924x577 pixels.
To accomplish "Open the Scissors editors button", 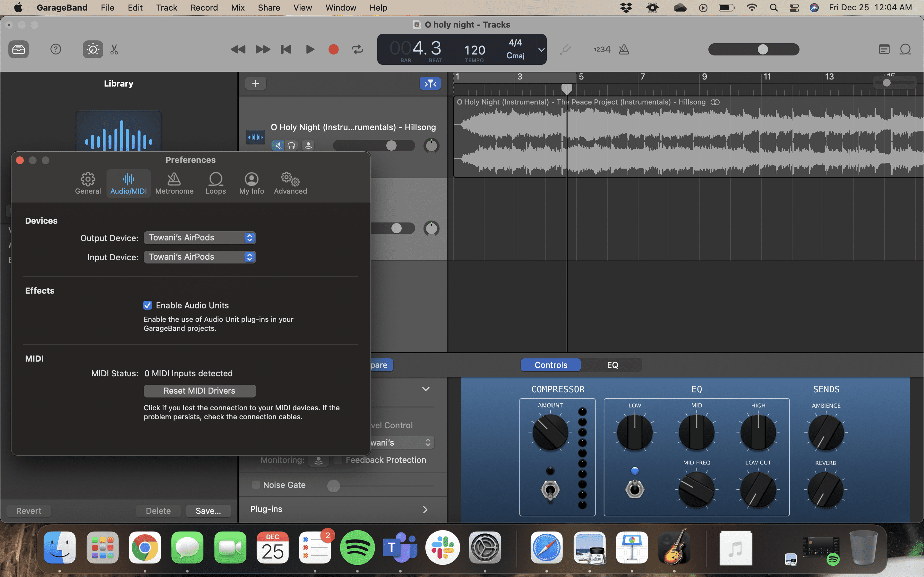I will point(114,49).
